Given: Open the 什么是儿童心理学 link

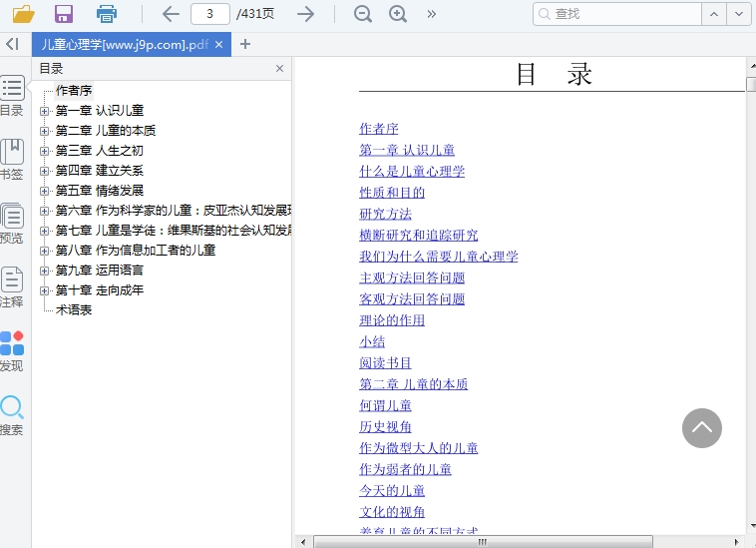Looking at the screenshot, I should point(412,172).
